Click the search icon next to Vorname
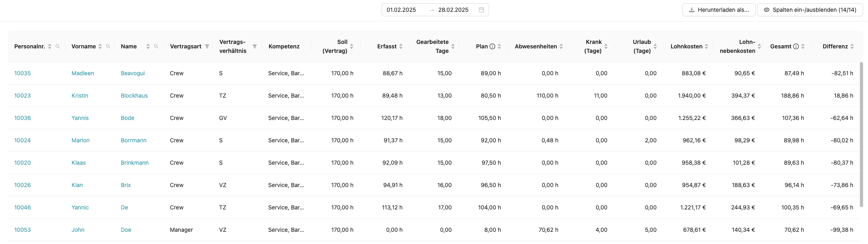 (108, 46)
